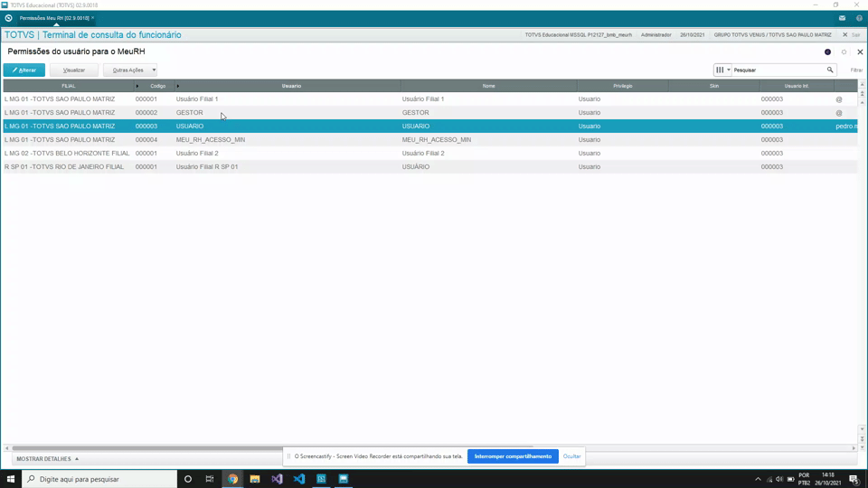This screenshot has height=488, width=868.
Task: Click the settings gear icon near panel close
Action: [844, 52]
